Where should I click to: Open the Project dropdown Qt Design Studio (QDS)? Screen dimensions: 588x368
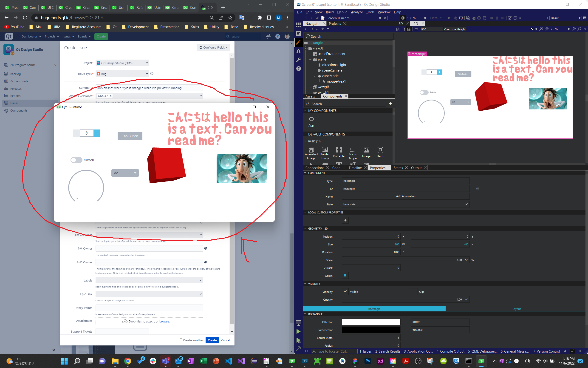(x=122, y=63)
